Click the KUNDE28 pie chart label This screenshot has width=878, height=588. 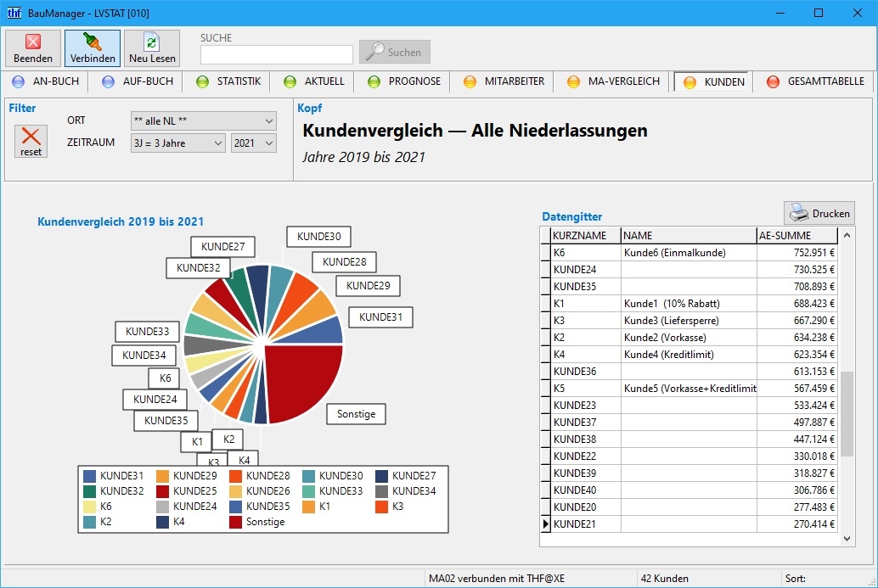344,262
